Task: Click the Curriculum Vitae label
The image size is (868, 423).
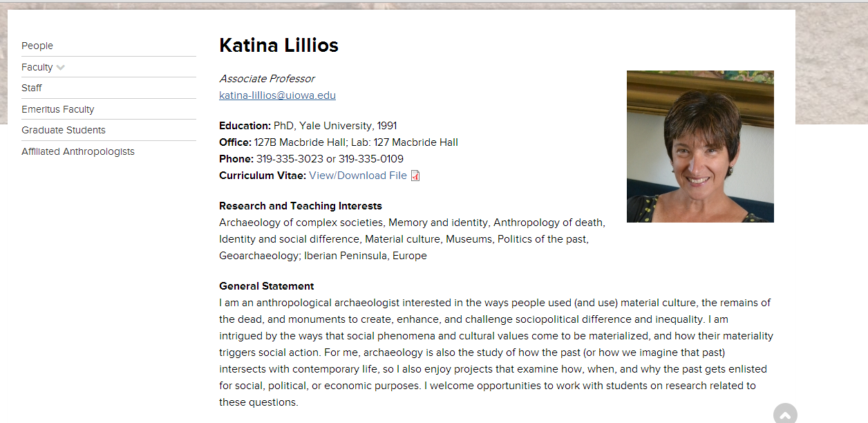Action: pos(262,176)
